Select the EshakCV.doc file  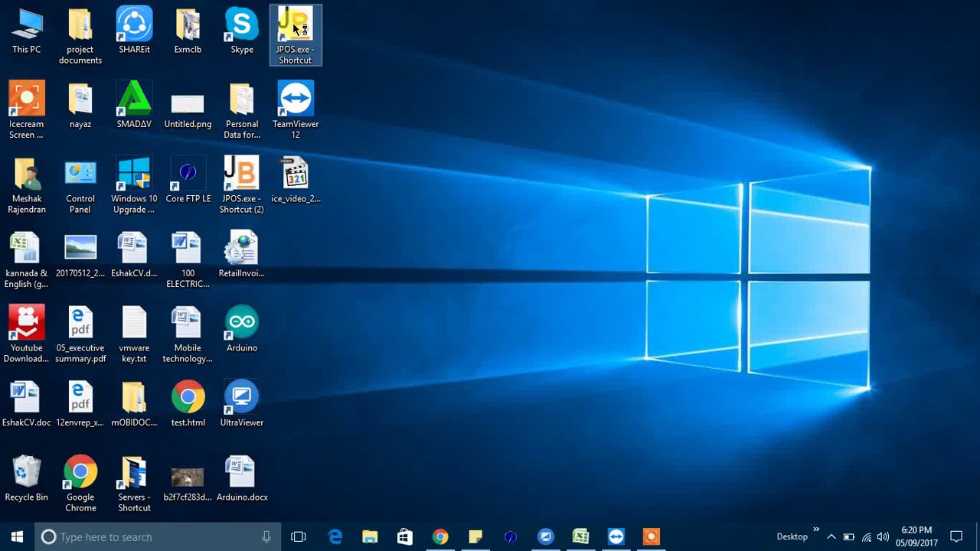pos(27,405)
